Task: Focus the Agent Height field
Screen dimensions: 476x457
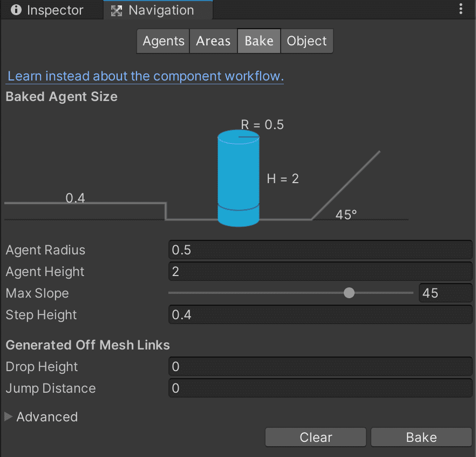Action: (320, 271)
